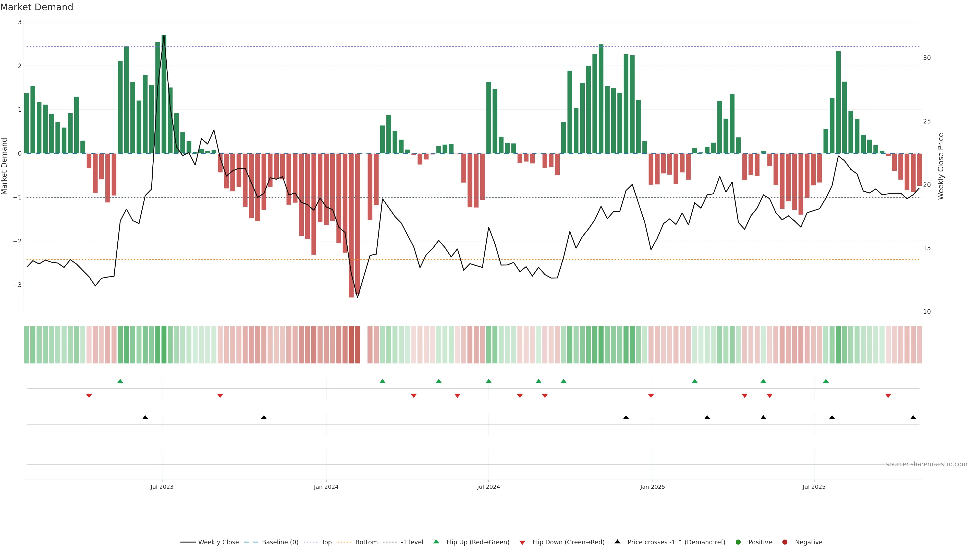Click the darkest red heatmap cell
Viewport: 980px width, 551px height.
[x=351, y=345]
